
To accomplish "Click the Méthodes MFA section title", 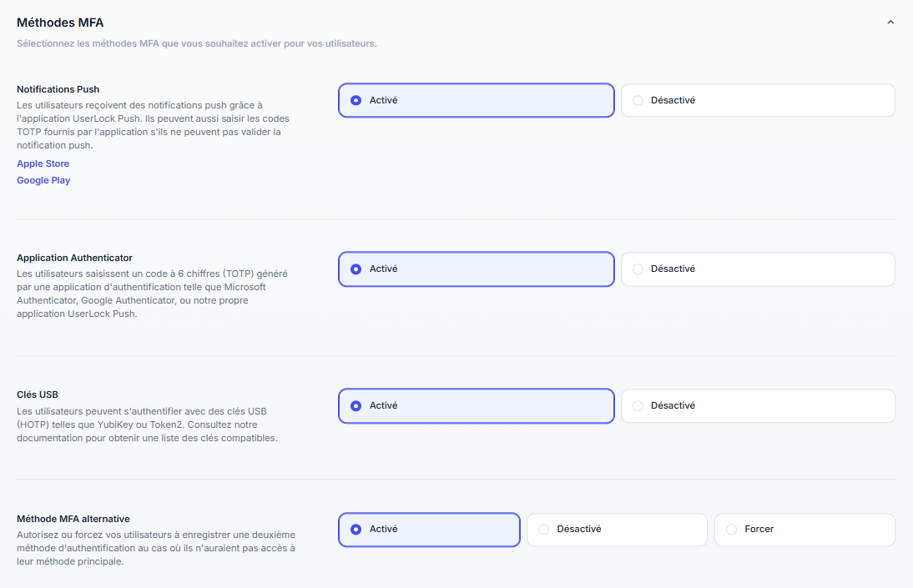I will pyautogui.click(x=60, y=23).
